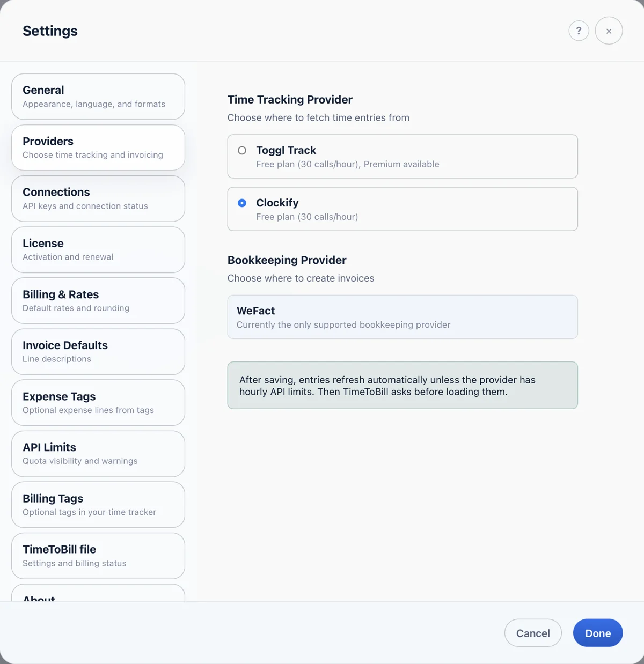Select the Clockify radio button
The height and width of the screenshot is (664, 644).
(242, 203)
